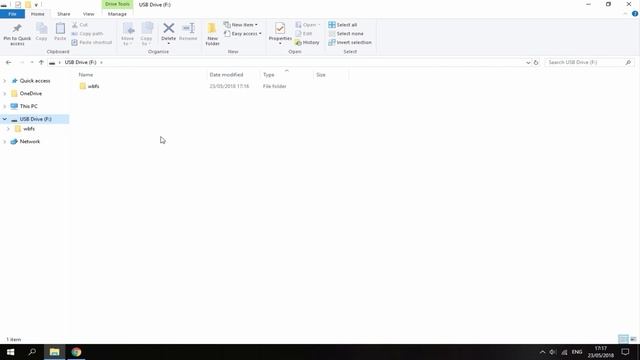Screen dimensions: 640x360
Task: Select OneDrive in navigation pane
Action: tap(31, 93)
